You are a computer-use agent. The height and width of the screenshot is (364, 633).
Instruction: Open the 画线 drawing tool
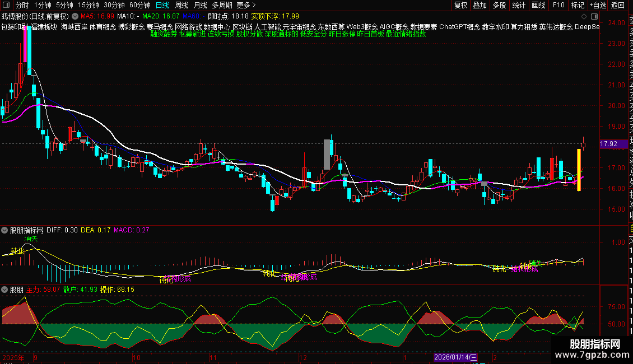538,5
